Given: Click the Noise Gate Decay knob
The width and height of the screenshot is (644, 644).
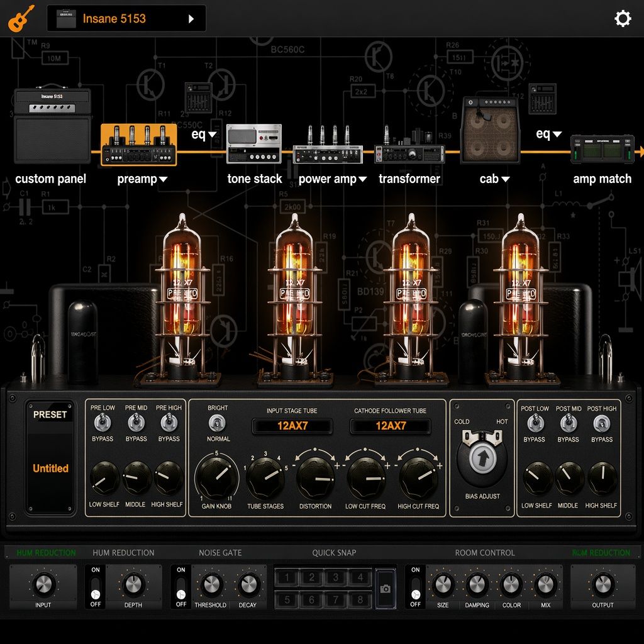Looking at the screenshot, I should (x=248, y=584).
